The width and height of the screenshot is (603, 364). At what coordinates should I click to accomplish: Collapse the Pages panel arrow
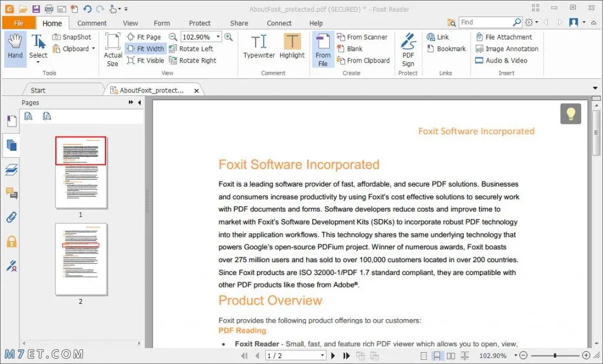click(x=139, y=102)
